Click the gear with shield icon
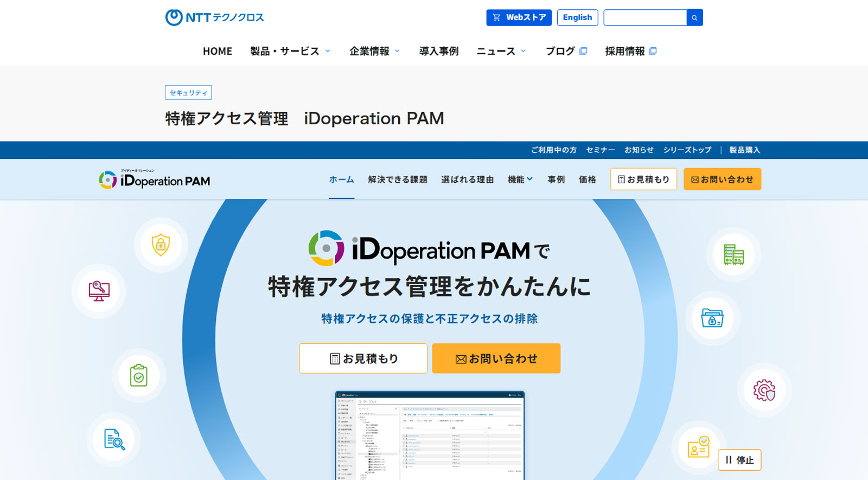Image resolution: width=868 pixels, height=480 pixels. [764, 390]
